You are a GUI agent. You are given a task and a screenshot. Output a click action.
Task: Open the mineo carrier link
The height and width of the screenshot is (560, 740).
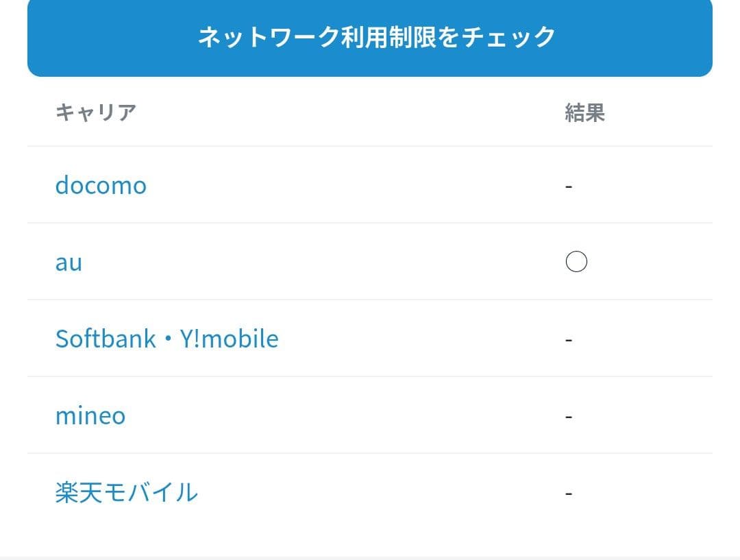coord(90,415)
